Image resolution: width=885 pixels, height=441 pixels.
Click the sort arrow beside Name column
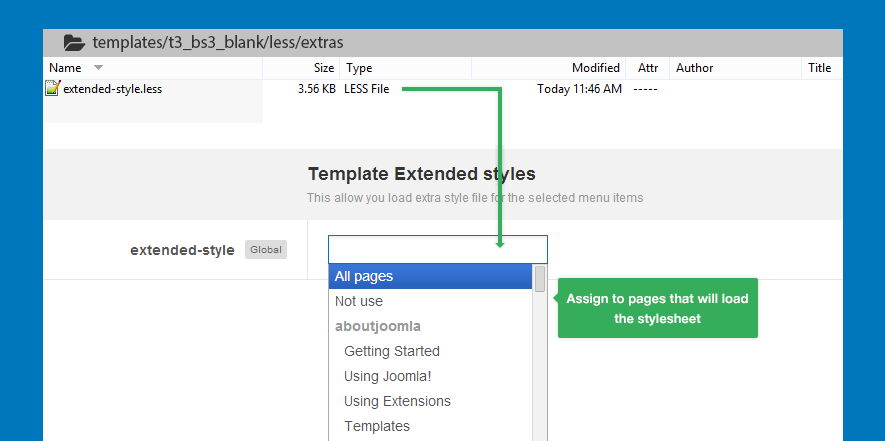point(98,68)
